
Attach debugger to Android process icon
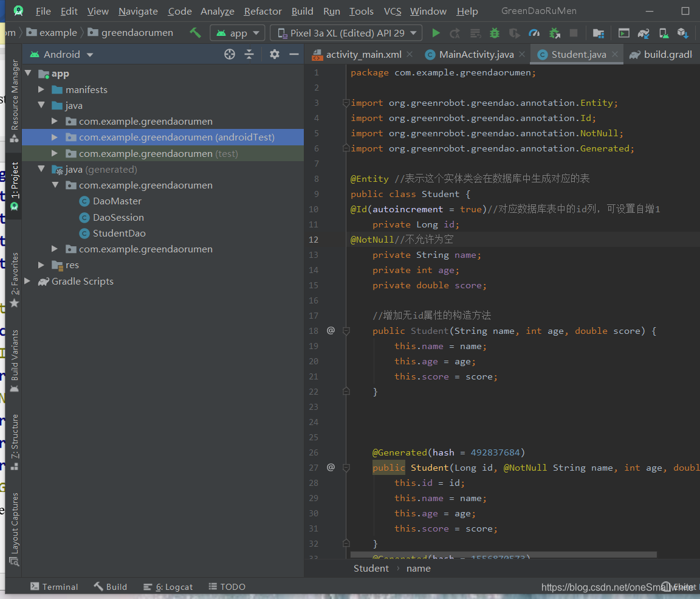(554, 33)
